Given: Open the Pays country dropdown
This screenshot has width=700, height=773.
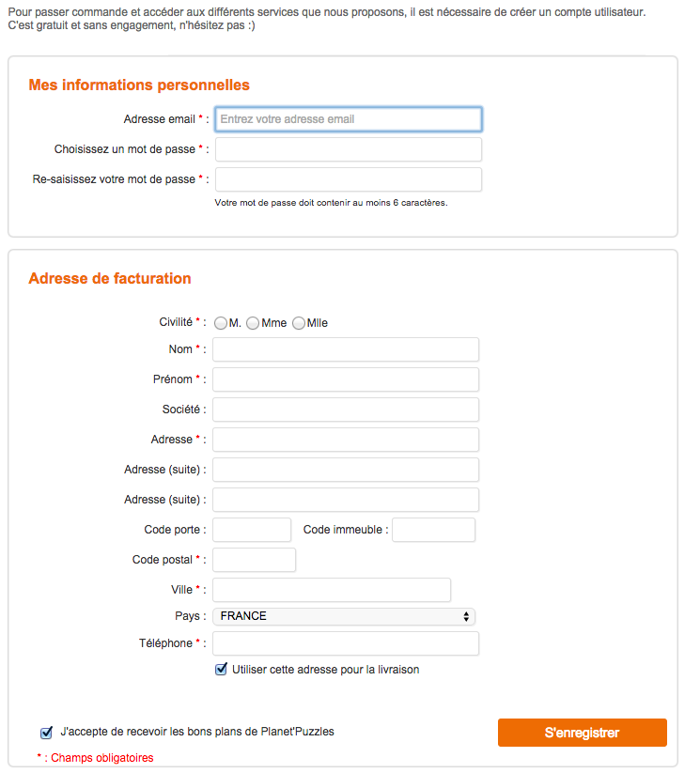Looking at the screenshot, I should pos(344,616).
